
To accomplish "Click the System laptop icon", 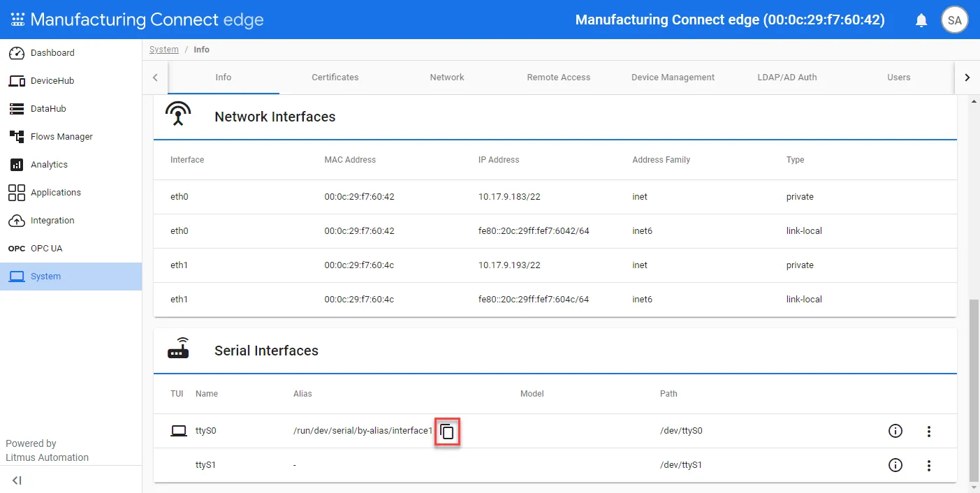I will [17, 277].
